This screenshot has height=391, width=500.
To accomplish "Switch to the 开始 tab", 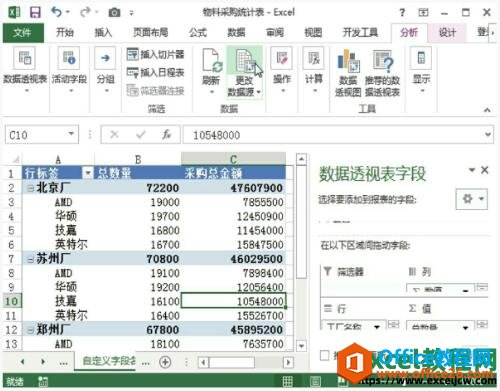I will [x=65, y=32].
